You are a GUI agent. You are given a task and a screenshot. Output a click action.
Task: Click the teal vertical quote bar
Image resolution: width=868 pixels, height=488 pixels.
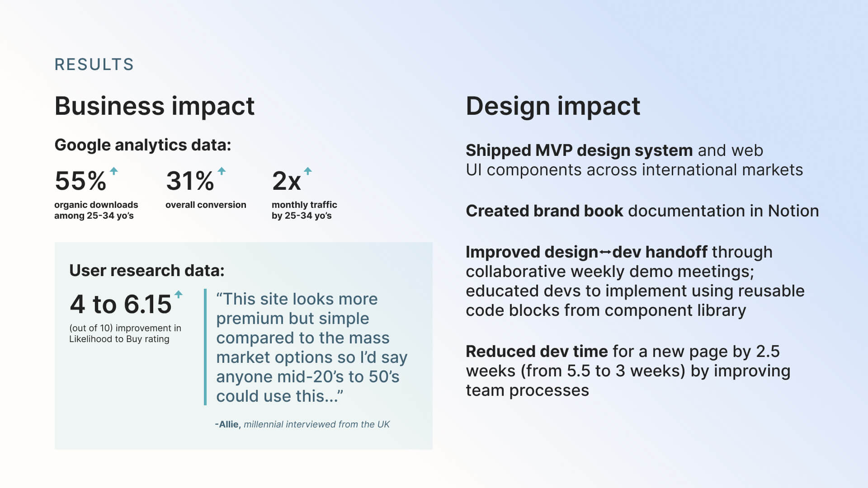tap(205, 347)
